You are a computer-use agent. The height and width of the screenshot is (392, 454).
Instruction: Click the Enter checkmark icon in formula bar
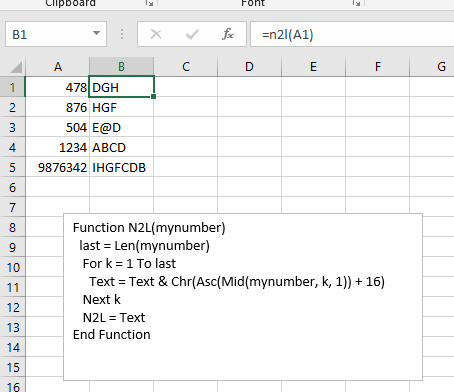coord(192,34)
